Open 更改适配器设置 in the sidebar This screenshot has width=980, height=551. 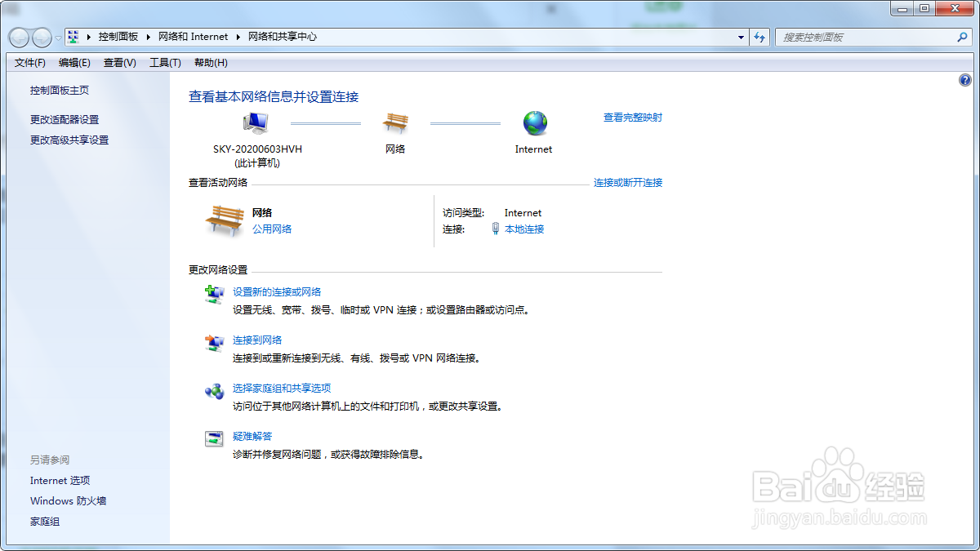[x=65, y=118]
